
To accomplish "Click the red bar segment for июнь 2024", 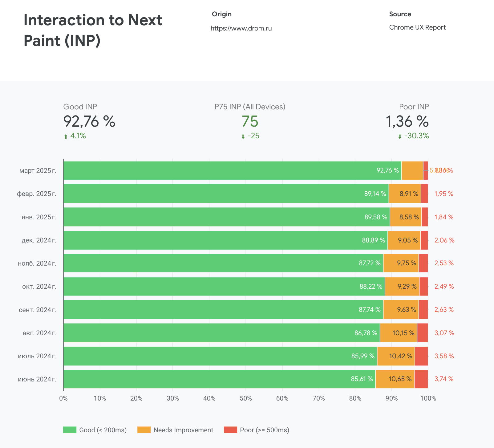I will coord(421,379).
